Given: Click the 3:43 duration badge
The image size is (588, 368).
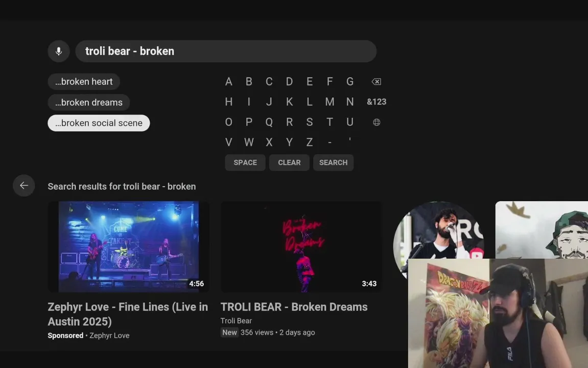Looking at the screenshot, I should point(369,284).
